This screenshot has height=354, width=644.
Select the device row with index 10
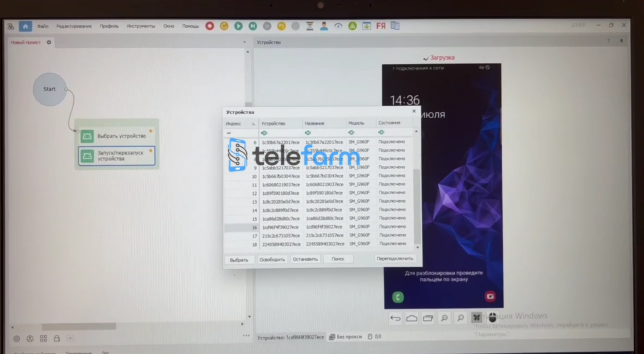point(319,176)
